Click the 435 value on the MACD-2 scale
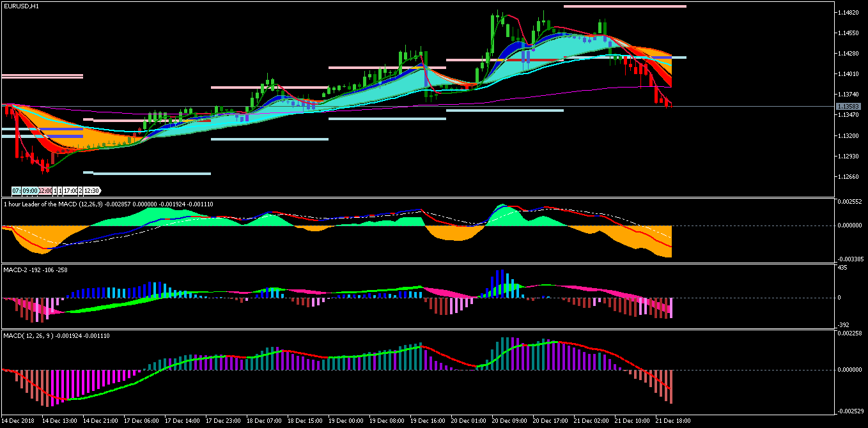Image resolution: width=868 pixels, height=428 pixels. (843, 268)
